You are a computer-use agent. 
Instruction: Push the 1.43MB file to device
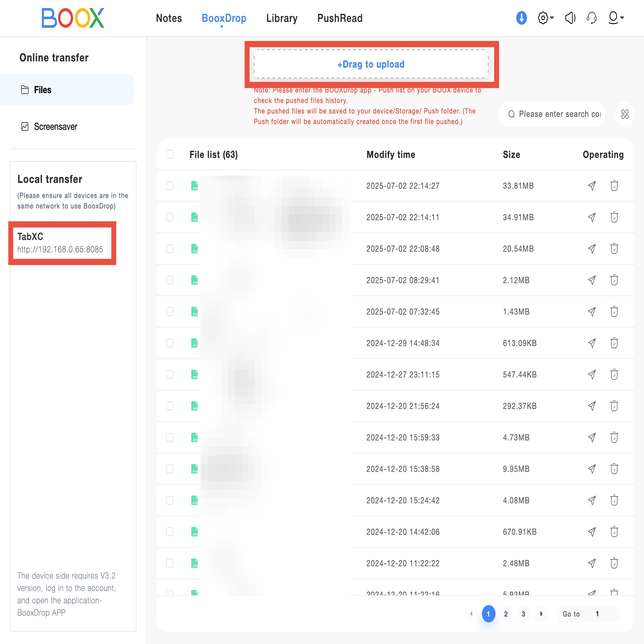point(592,312)
